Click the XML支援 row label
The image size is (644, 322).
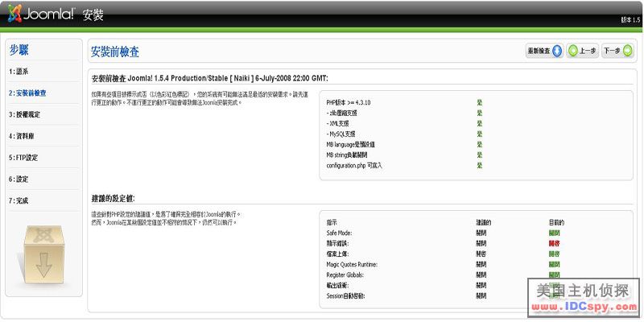(337, 123)
